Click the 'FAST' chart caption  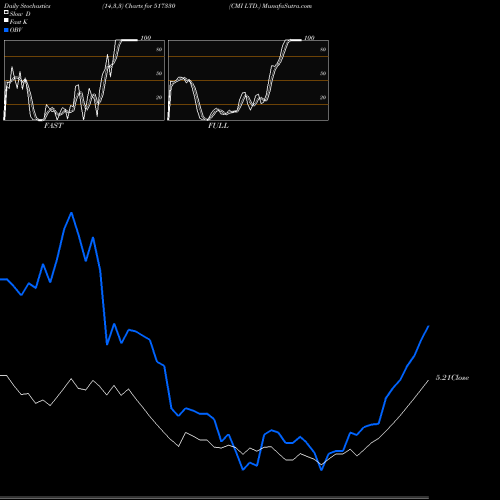54,126
